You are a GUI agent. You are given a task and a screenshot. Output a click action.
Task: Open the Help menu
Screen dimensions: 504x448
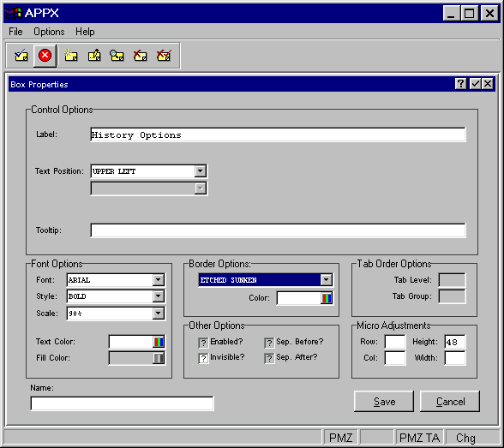[85, 32]
